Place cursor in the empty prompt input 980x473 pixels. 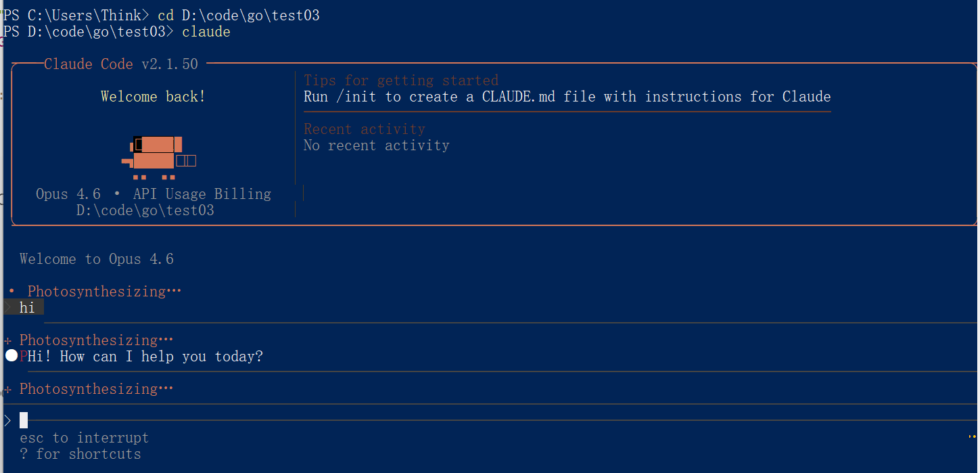point(203,421)
